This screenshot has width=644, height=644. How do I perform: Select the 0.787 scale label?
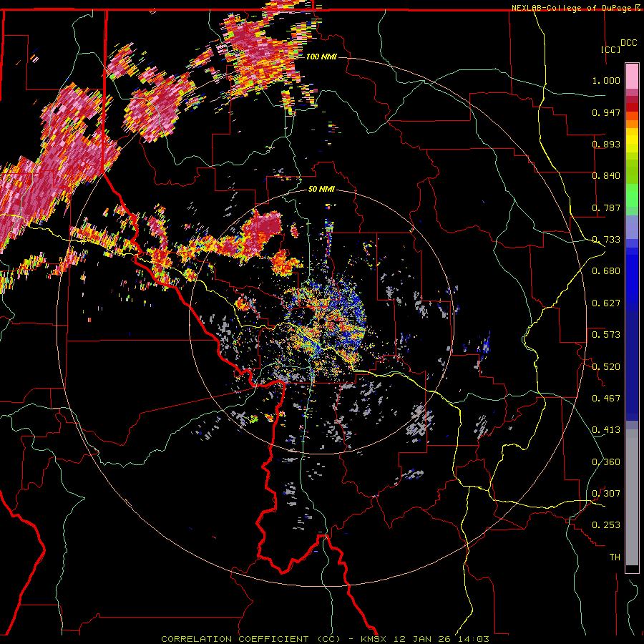606,208
